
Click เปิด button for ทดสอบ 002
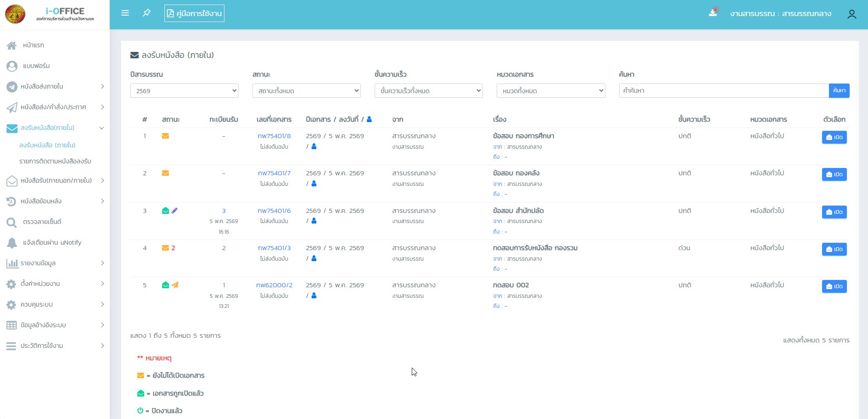(834, 286)
